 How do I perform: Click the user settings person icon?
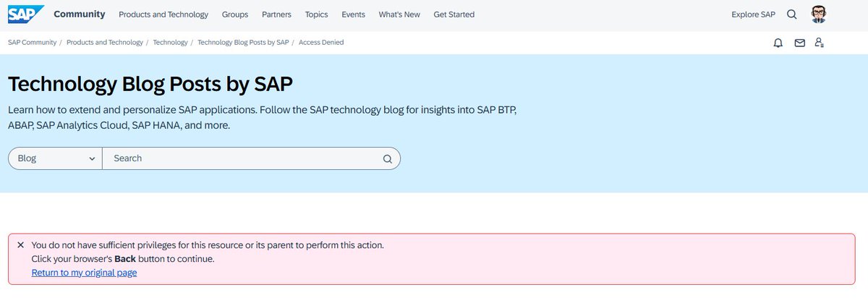pos(820,43)
